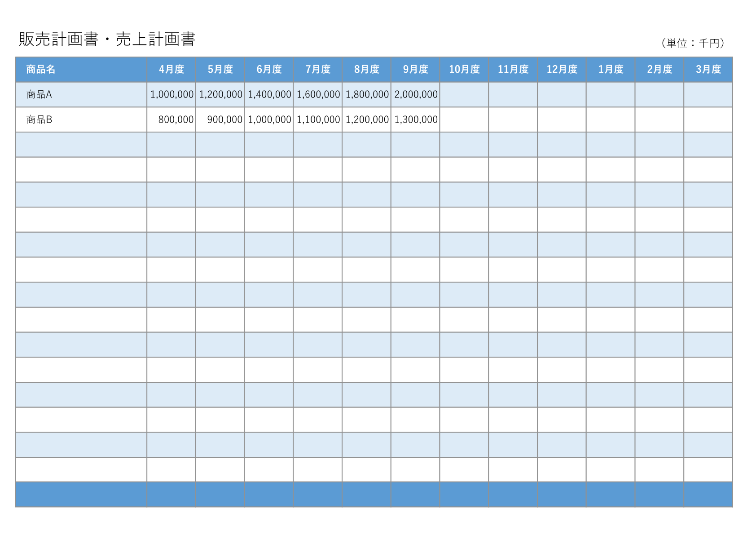Select the title 販売計画書・売上計画書
Image resolution: width=756 pixels, height=535 pixels.
pyautogui.click(x=107, y=40)
